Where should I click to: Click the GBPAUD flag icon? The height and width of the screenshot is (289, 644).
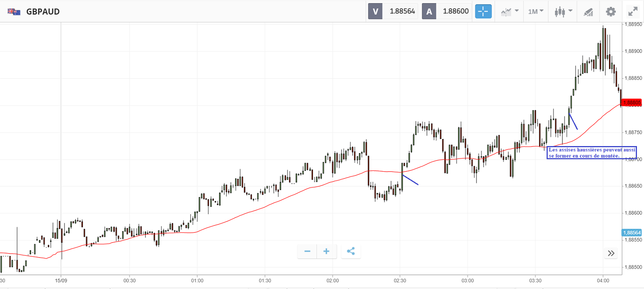(14, 11)
